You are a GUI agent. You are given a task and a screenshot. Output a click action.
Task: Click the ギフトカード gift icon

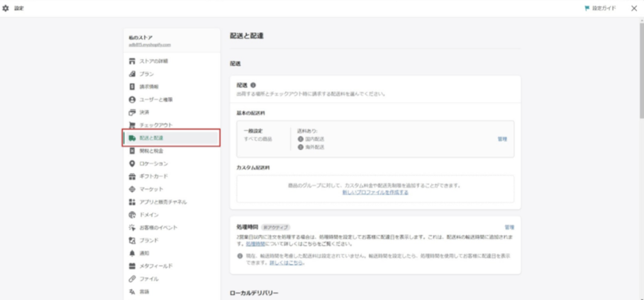coord(132,176)
